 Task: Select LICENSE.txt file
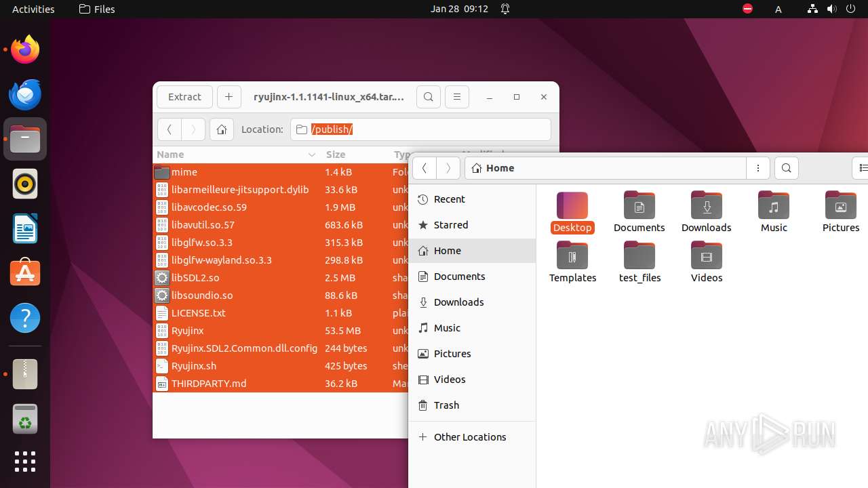pos(281,313)
